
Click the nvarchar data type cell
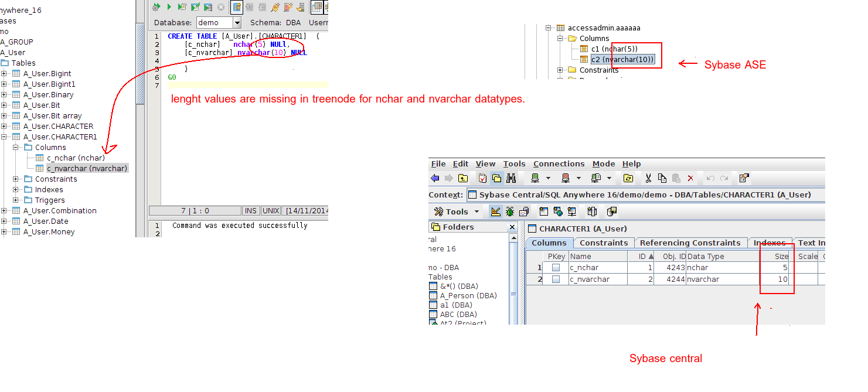pyautogui.click(x=723, y=279)
